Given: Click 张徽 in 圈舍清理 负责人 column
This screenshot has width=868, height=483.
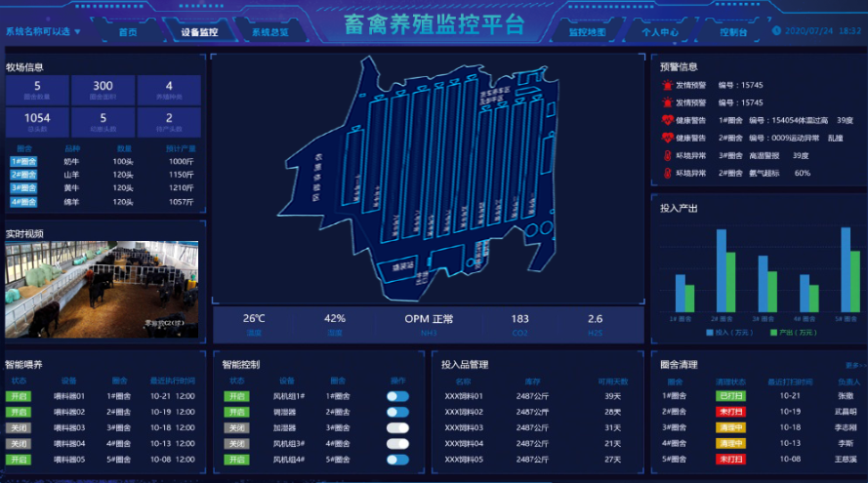Looking at the screenshot, I should coord(846,395).
